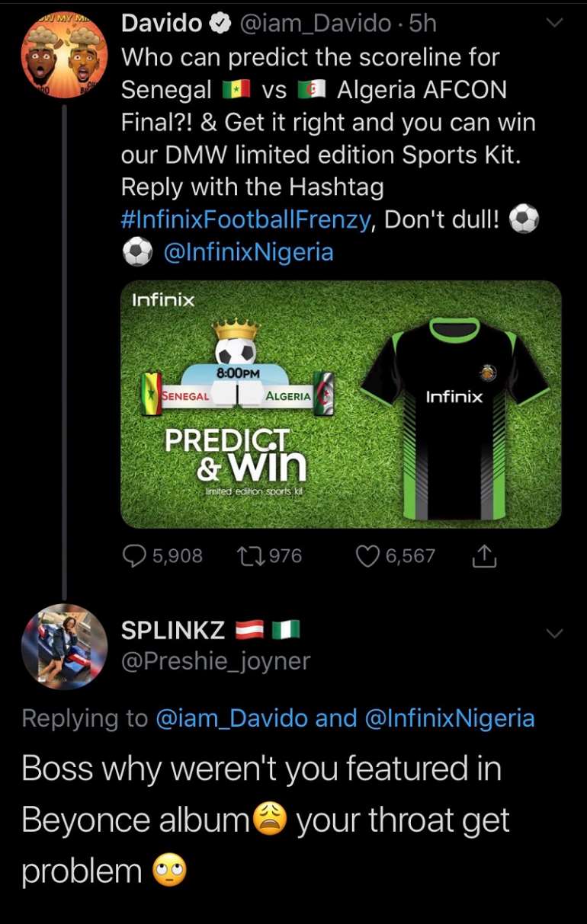
Task: Open the SPLINKZ display name
Action: pyautogui.click(x=173, y=630)
